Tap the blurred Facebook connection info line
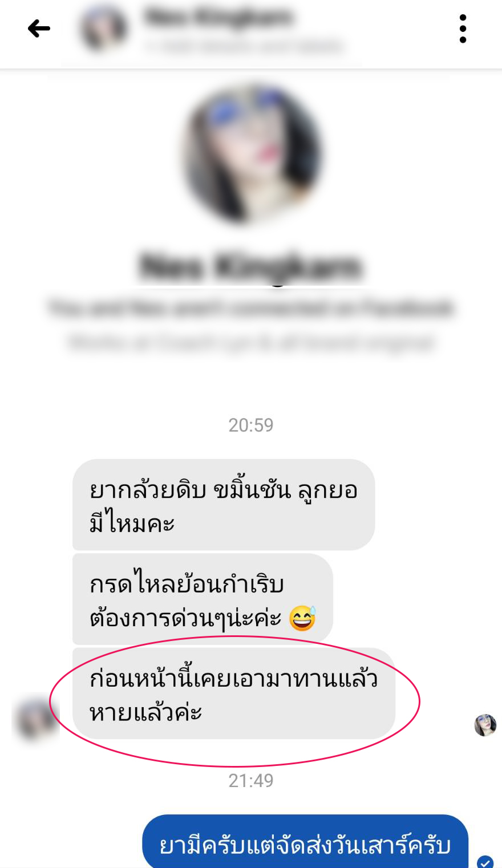Viewport: 502px width, 868px height. click(251, 308)
